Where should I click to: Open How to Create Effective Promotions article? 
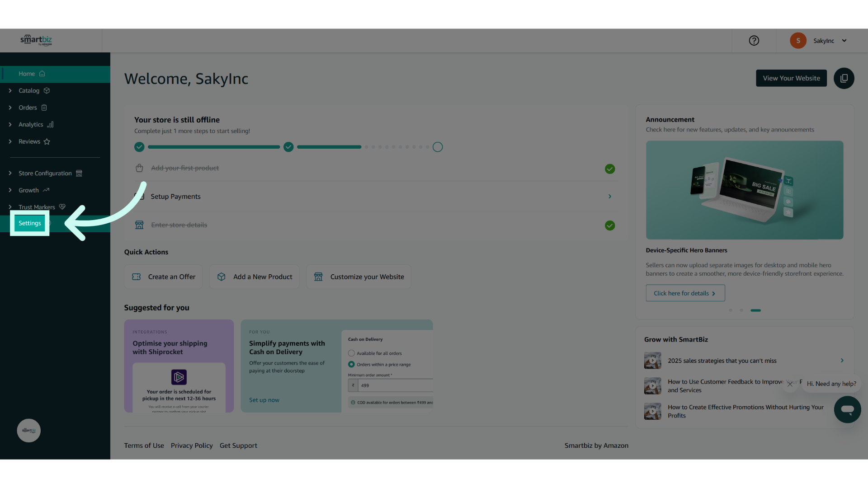click(x=745, y=412)
